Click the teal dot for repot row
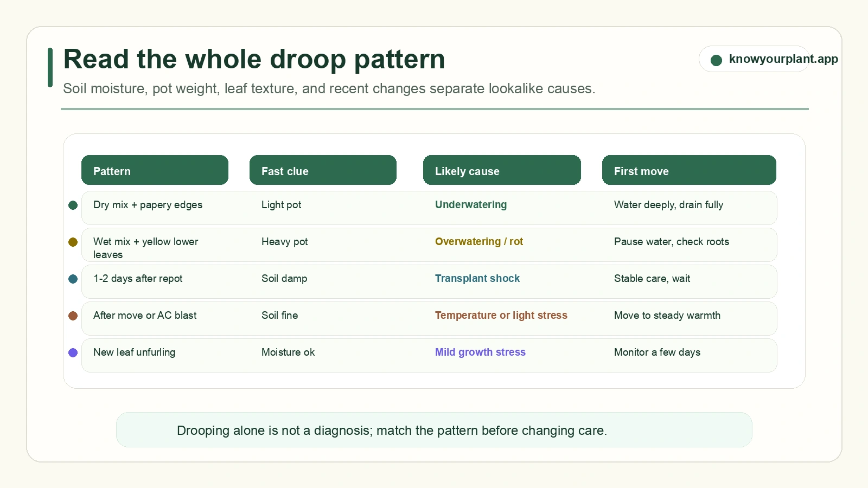The image size is (868, 488). [73, 279]
